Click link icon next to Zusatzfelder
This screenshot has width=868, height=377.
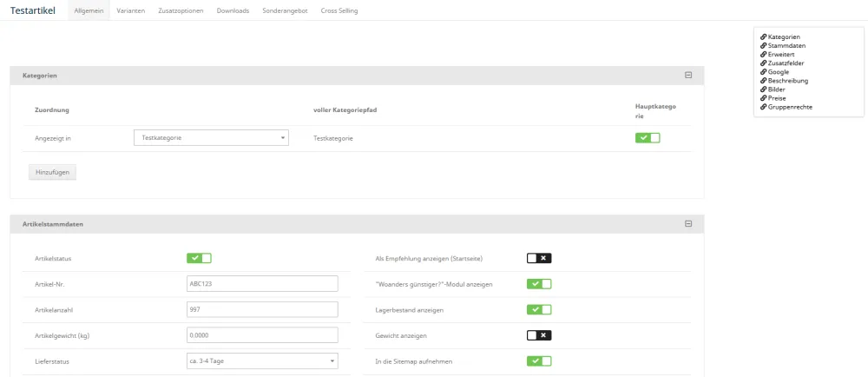click(764, 63)
